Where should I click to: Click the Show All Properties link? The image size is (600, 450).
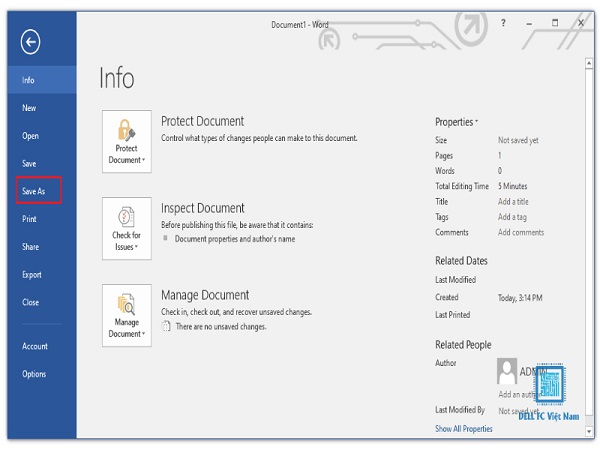coord(464,429)
